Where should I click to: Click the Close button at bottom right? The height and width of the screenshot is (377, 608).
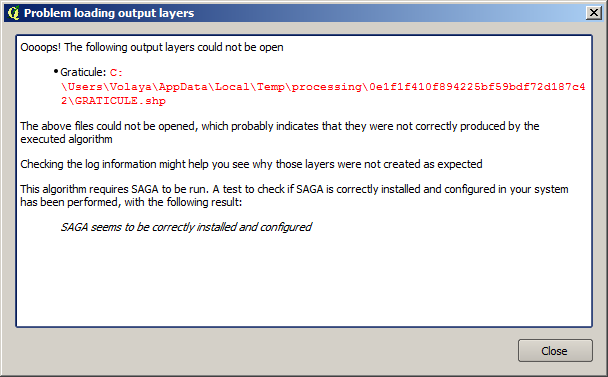(555, 351)
